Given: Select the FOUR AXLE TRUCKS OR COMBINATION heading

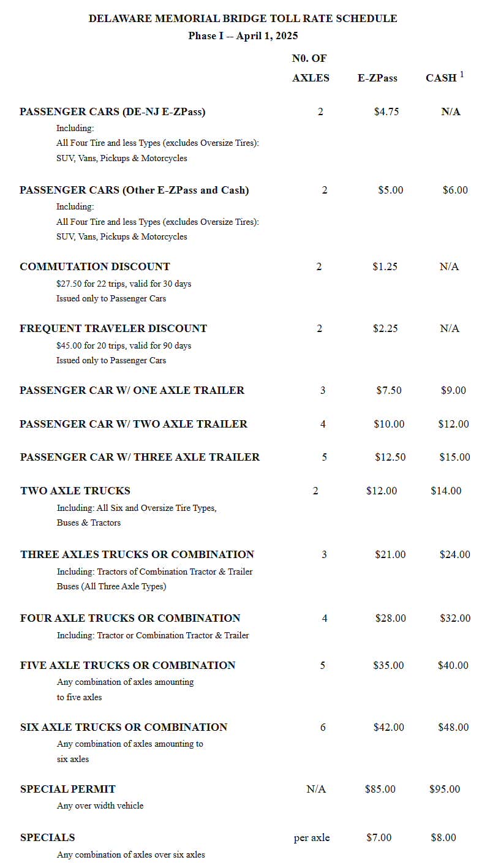Looking at the screenshot, I should [130, 618].
